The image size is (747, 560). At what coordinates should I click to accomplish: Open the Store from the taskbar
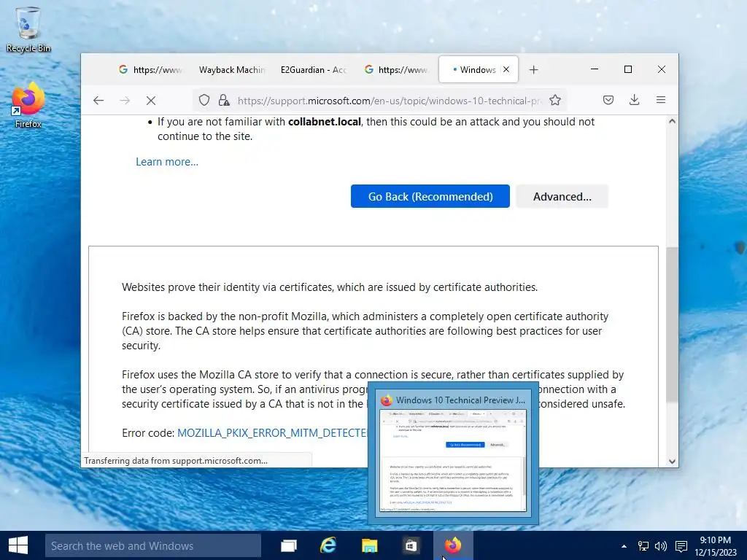coord(411,545)
